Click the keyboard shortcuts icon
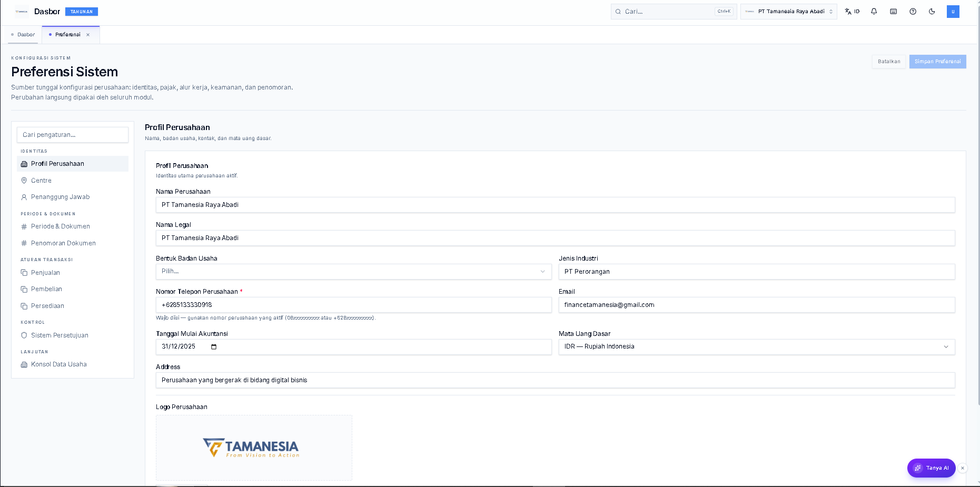The image size is (980, 487). [893, 12]
